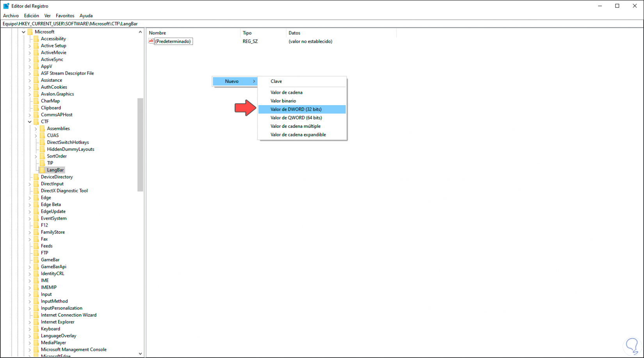Sort values by the Datos column header

coord(342,33)
